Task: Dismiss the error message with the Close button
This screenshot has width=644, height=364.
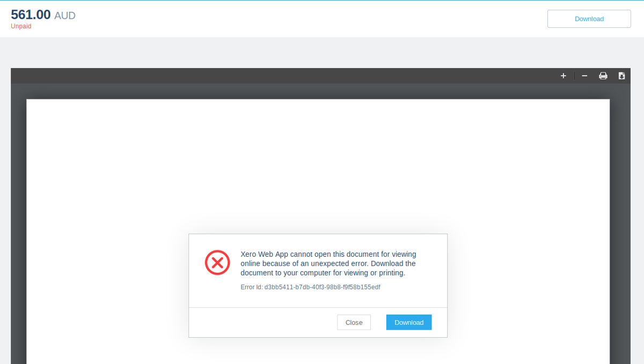Action: [x=354, y=322]
